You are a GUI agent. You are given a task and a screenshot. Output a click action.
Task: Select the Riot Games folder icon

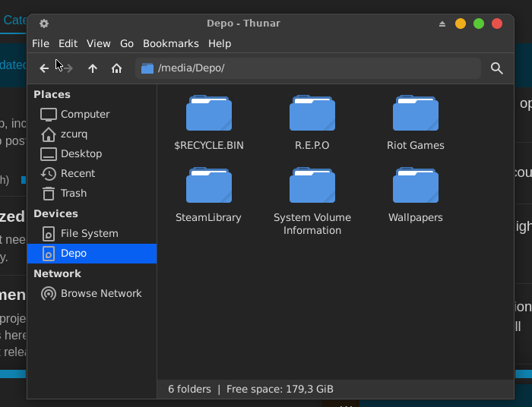click(416, 113)
